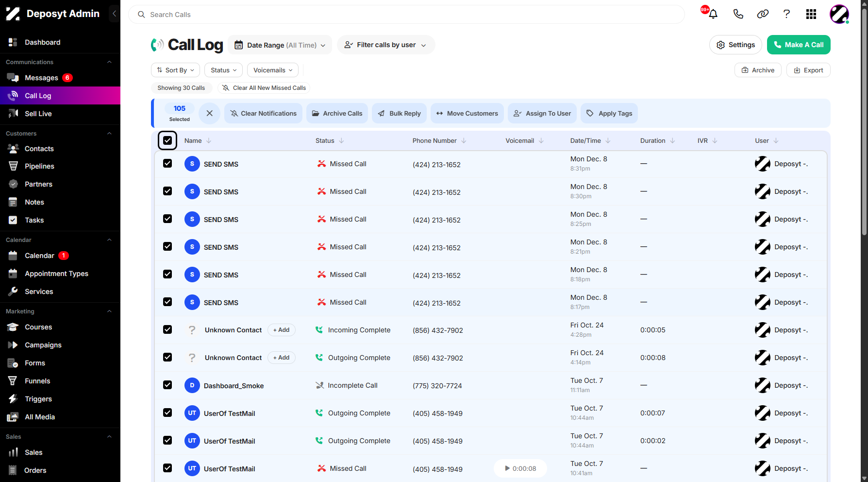Screen dimensions: 868x482
Task: Sort by the Phone Number column arrow
Action: tap(464, 140)
